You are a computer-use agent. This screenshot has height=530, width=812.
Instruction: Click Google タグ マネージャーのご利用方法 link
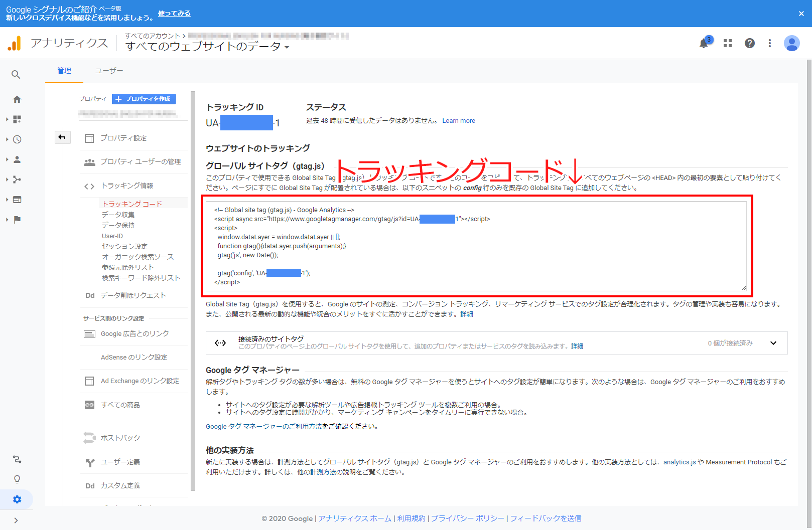coord(264,427)
